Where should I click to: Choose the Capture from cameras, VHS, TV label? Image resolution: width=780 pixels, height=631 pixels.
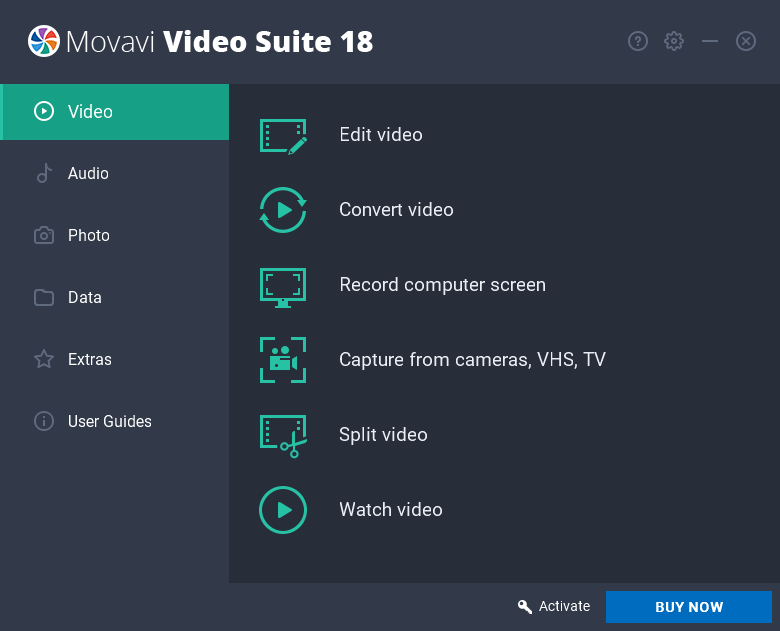click(x=472, y=360)
